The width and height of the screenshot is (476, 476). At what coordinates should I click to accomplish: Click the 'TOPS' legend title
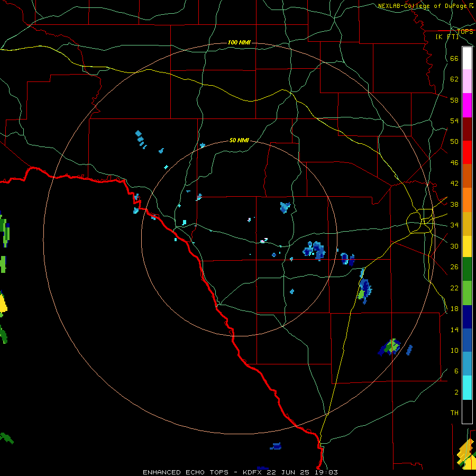point(465,32)
